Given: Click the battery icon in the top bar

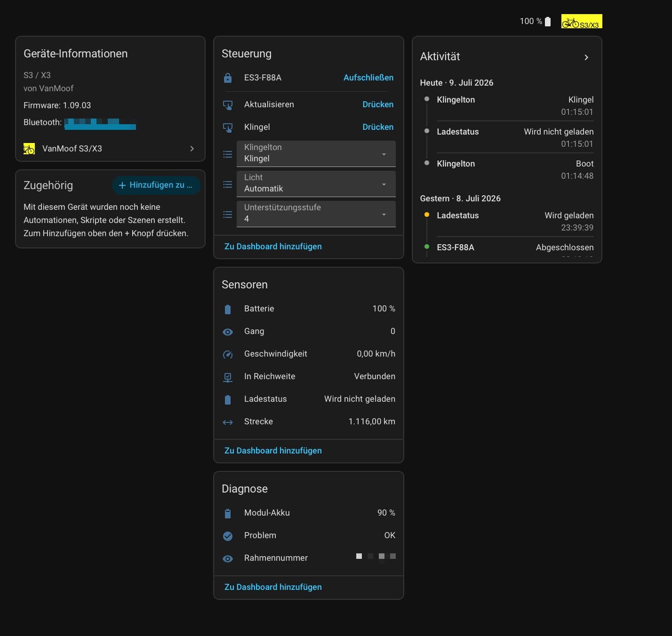Looking at the screenshot, I should coord(548,21).
